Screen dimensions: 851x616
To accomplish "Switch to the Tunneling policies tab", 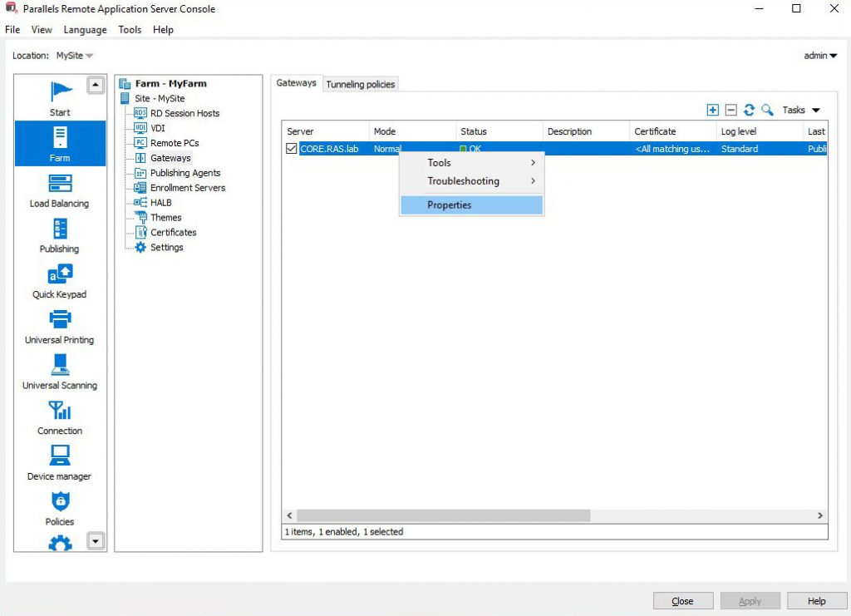I will (361, 84).
